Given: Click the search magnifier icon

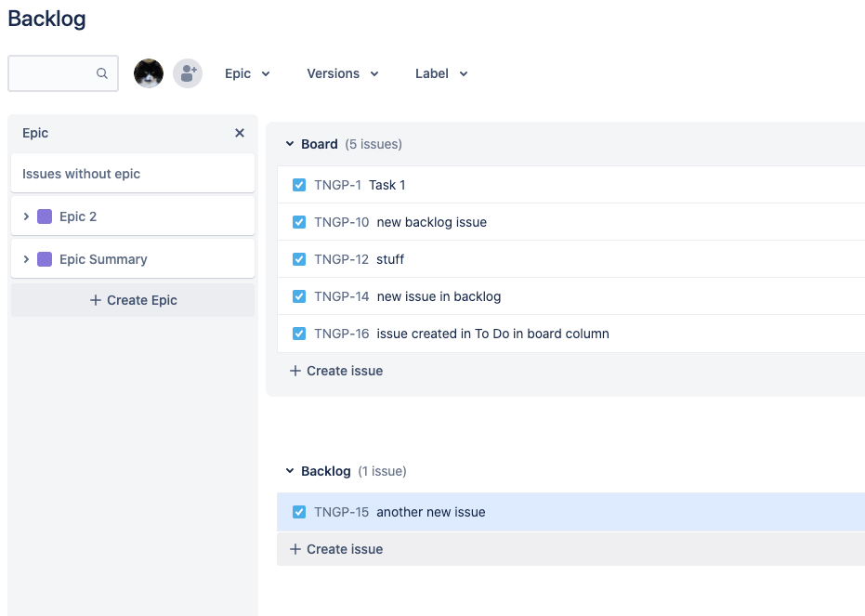Looking at the screenshot, I should (102, 73).
